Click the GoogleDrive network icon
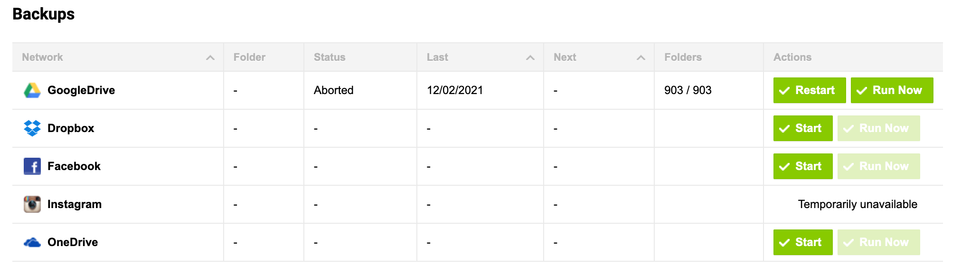This screenshot has height=276, width=980. [x=31, y=90]
